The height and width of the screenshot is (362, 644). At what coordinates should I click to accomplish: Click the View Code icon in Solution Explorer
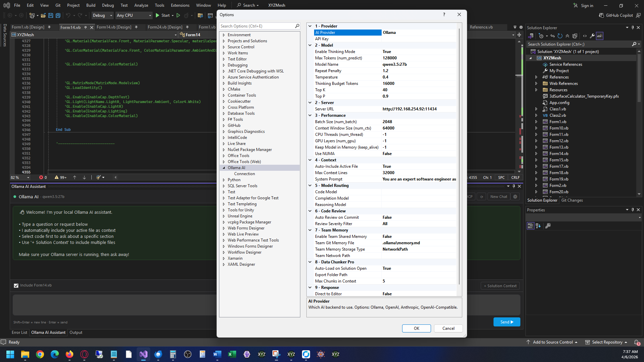(585, 36)
